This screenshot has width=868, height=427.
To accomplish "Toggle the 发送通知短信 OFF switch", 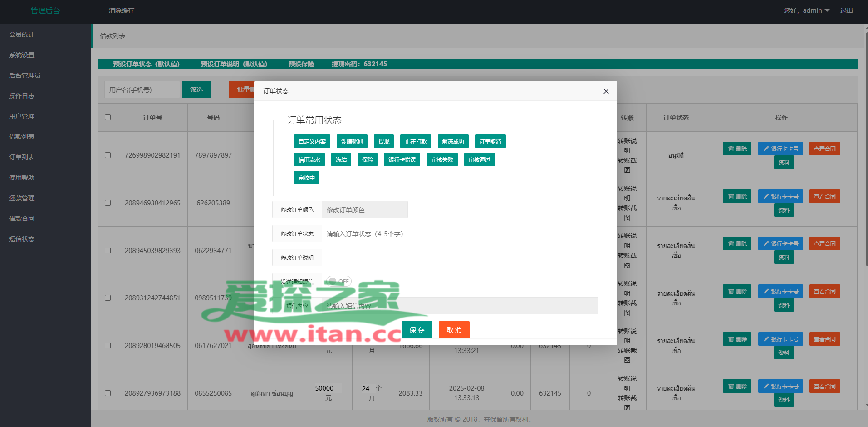I will (339, 281).
